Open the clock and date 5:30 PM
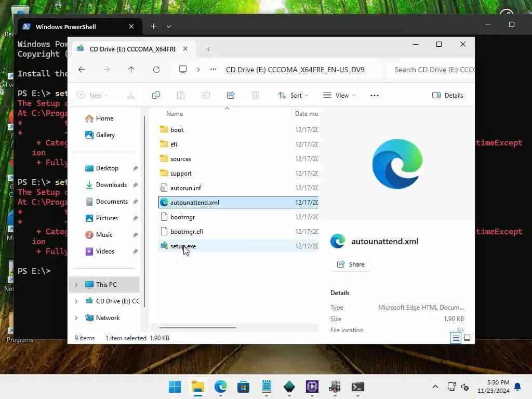This screenshot has height=399, width=532. pyautogui.click(x=494, y=387)
